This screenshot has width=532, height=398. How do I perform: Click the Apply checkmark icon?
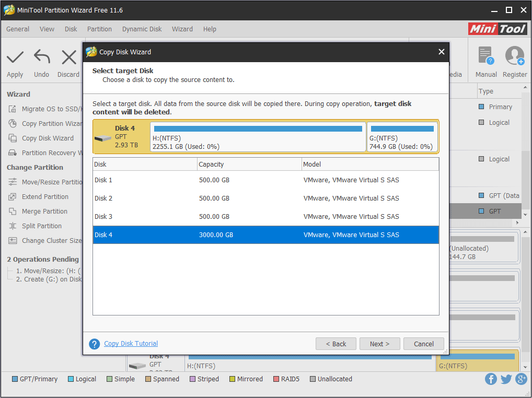pos(15,57)
